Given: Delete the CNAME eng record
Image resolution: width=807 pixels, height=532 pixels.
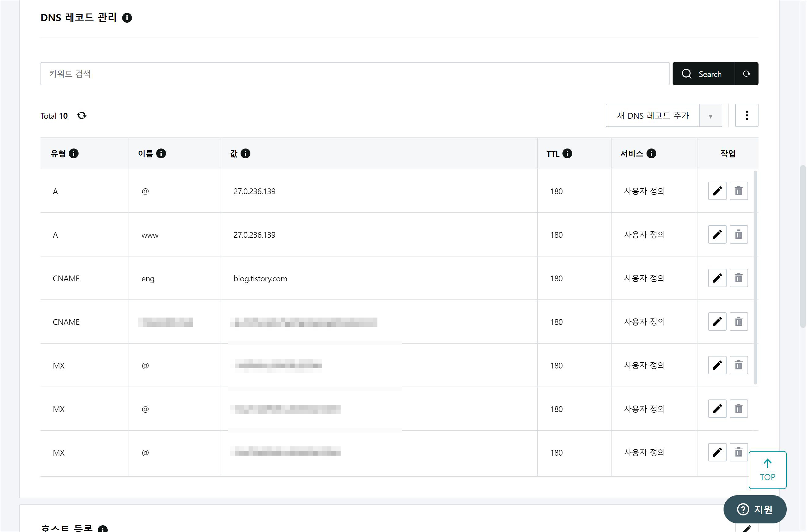Looking at the screenshot, I should point(739,278).
